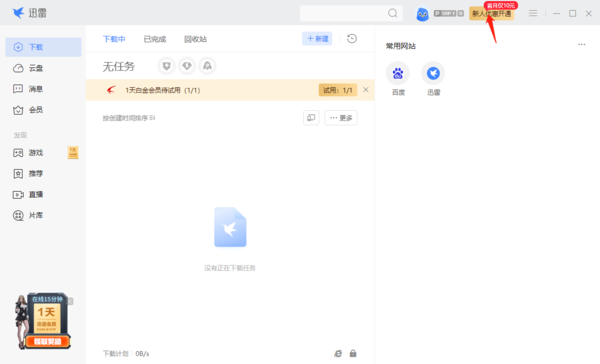Click the rocket acceleration icon beside 无任务
The height and width of the screenshot is (364, 600).
coord(207,66)
